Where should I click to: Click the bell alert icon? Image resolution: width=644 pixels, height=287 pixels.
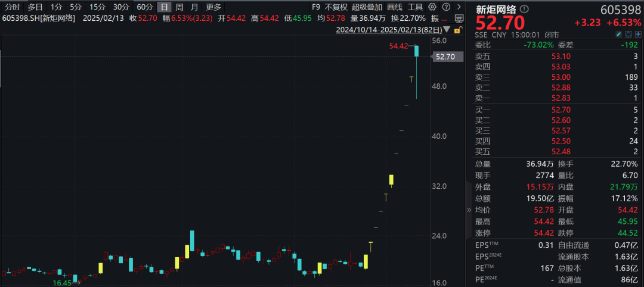(x=628, y=35)
